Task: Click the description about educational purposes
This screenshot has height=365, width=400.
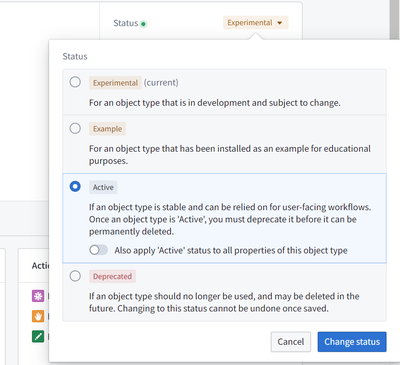Action: [x=230, y=155]
